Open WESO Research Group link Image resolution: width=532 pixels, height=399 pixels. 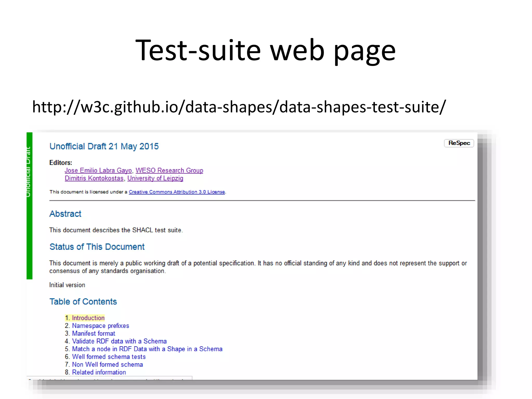[x=169, y=170]
